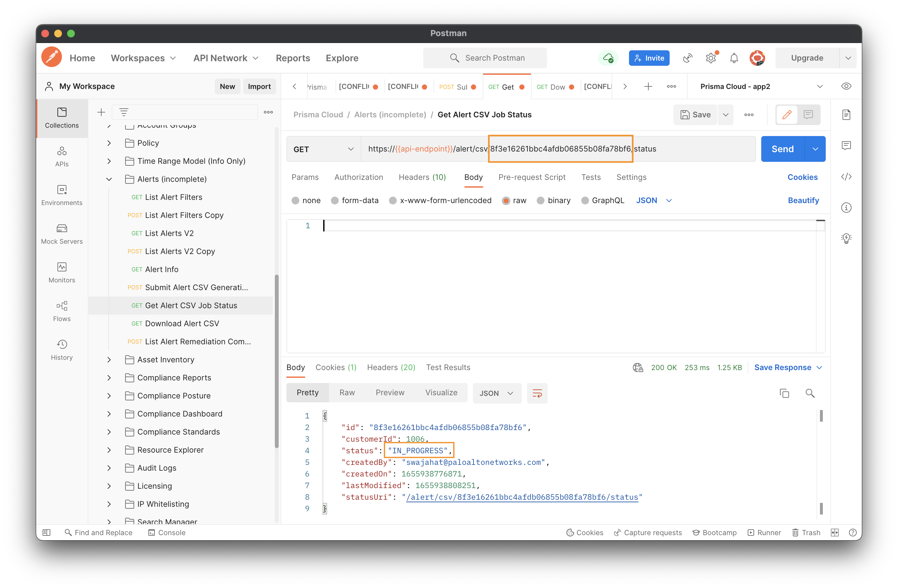Click the capture requests satellite icon in header

tap(688, 58)
